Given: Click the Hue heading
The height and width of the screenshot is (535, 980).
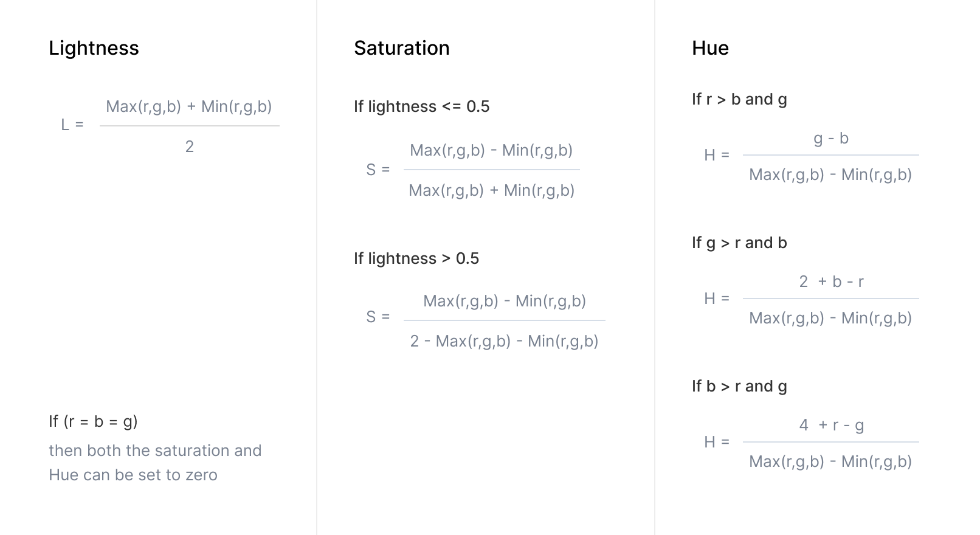Looking at the screenshot, I should (710, 48).
